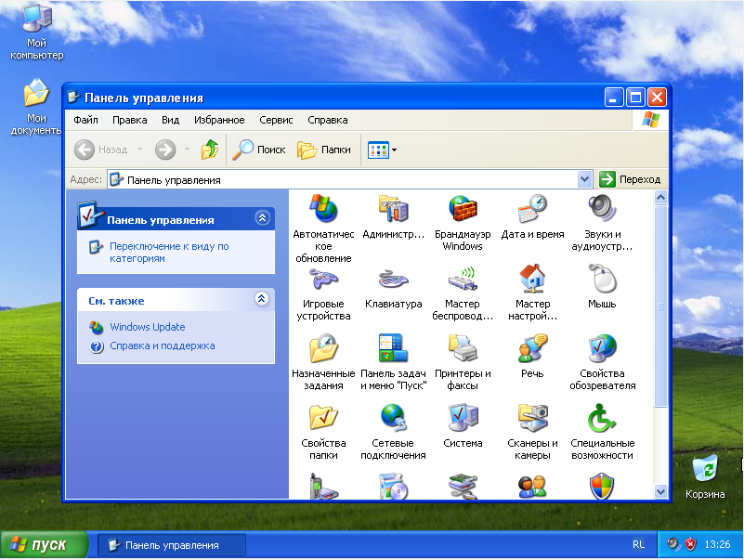
Task: Open Панель задач и меню "Пуск" icon
Action: (x=393, y=348)
